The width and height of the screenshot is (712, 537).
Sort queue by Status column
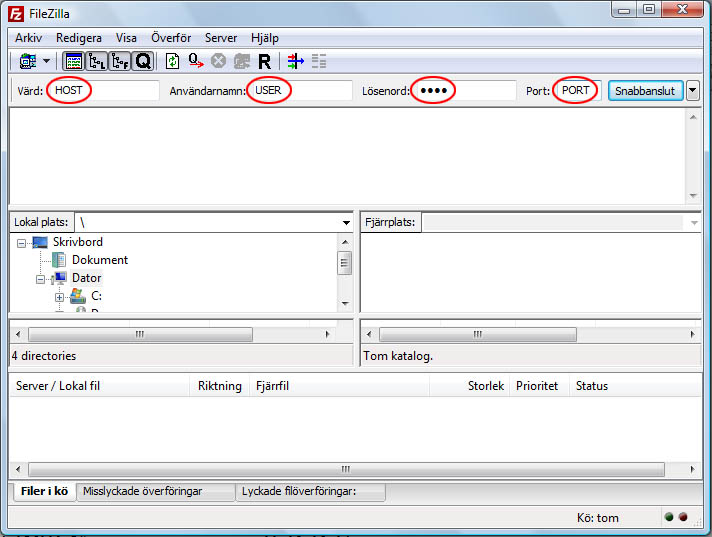coord(636,386)
